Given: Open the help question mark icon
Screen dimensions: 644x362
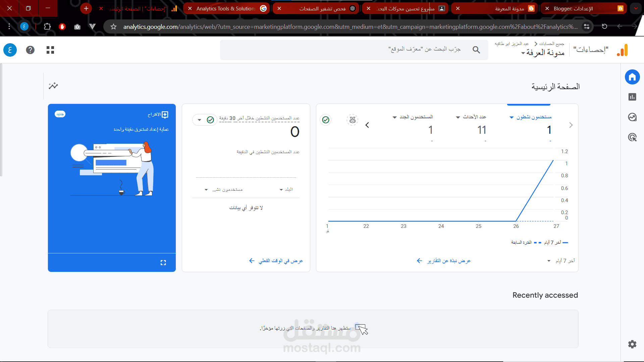Looking at the screenshot, I should pyautogui.click(x=30, y=50).
